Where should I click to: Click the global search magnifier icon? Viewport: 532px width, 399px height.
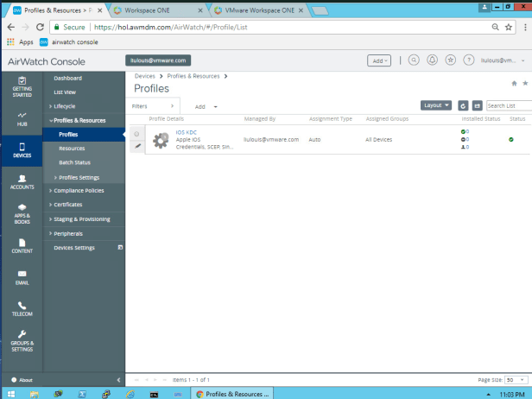412,60
